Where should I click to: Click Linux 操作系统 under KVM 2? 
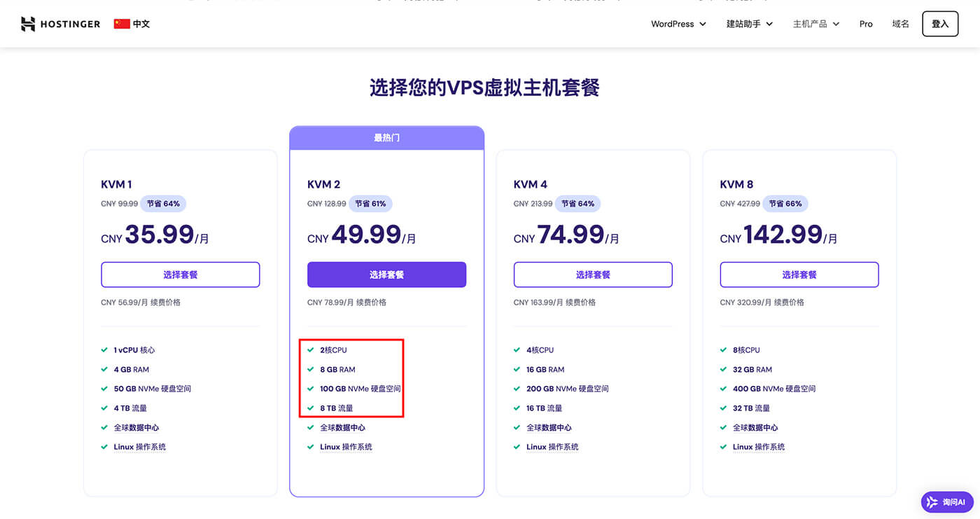(x=346, y=447)
